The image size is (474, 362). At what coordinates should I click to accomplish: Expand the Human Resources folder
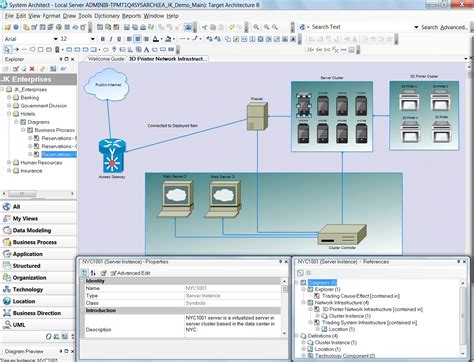tap(9, 163)
